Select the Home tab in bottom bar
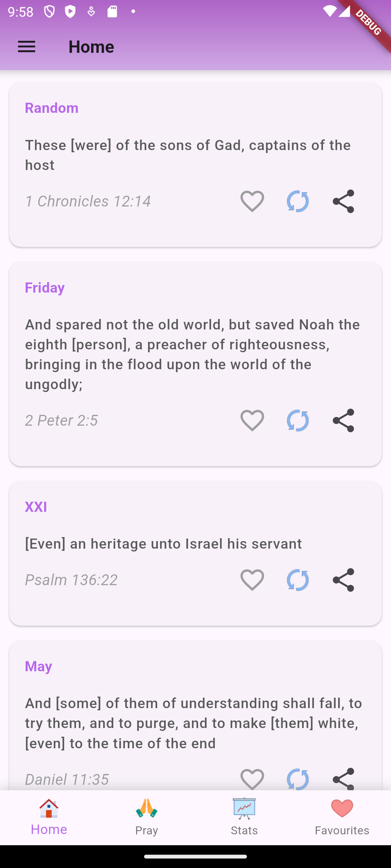Screen dimensions: 391x868 49,817
